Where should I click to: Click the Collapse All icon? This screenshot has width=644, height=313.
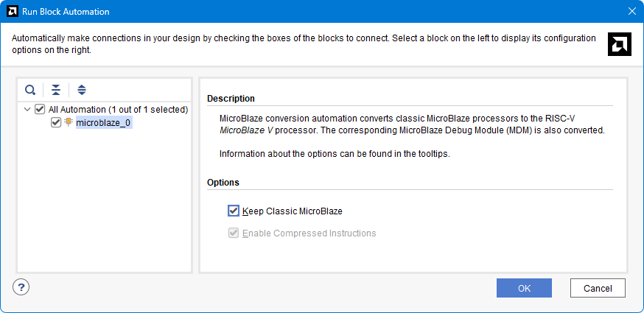56,90
